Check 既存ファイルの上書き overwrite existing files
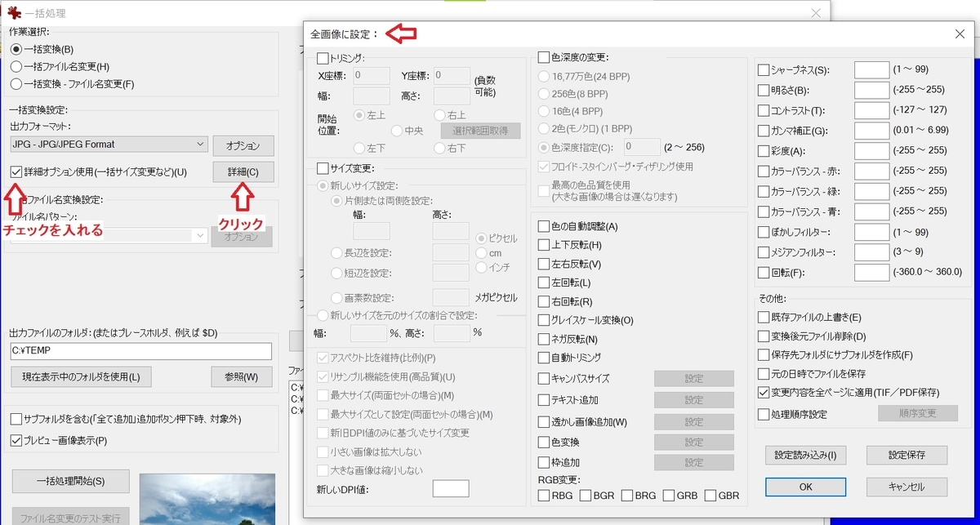The height and width of the screenshot is (525, 980). 764,317
